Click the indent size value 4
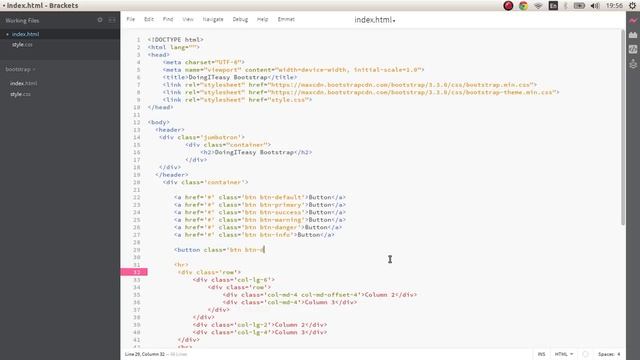The height and width of the screenshot is (360, 640). click(619, 354)
